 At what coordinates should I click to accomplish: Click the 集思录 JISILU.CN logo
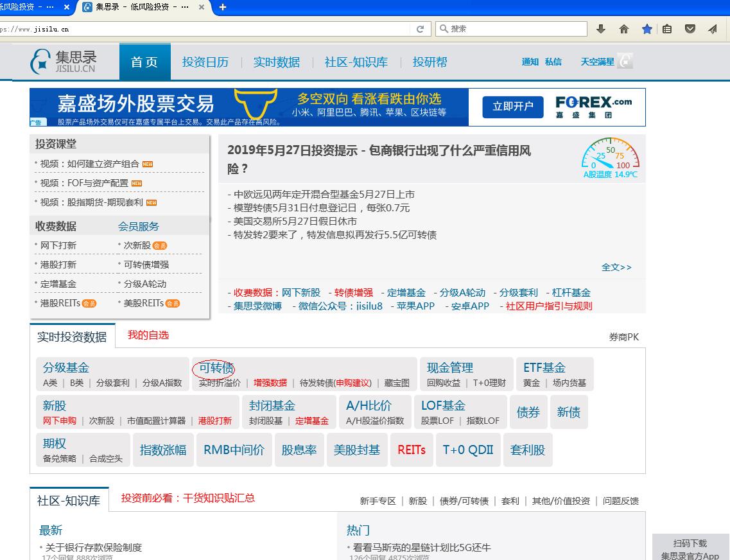point(64,62)
